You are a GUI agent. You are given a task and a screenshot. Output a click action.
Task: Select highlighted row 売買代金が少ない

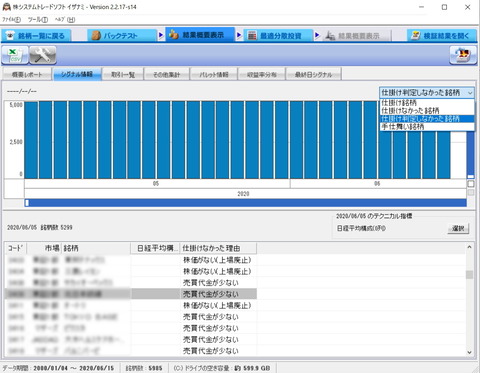[131, 294]
